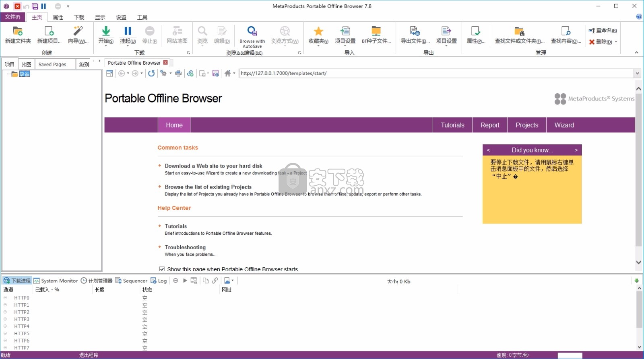The height and width of the screenshot is (359, 644).
Task: Open the 开始 start dropdown arrow
Action: click(x=106, y=46)
